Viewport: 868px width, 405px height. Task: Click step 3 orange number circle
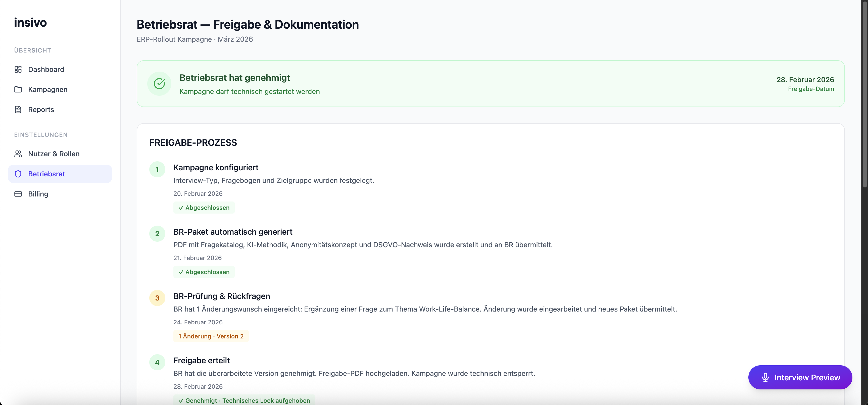point(157,298)
